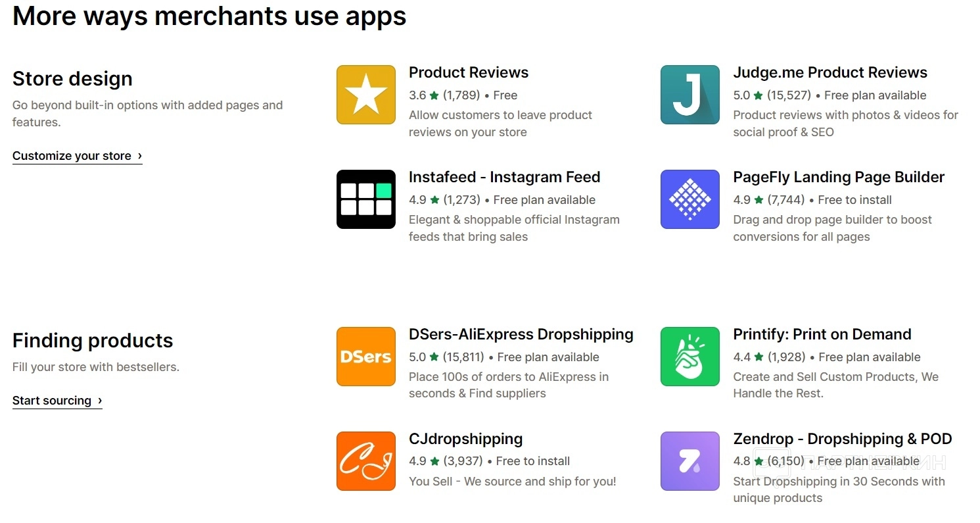Click the Product Reviews yellow star icon
This screenshot has width=980, height=523.
click(365, 95)
